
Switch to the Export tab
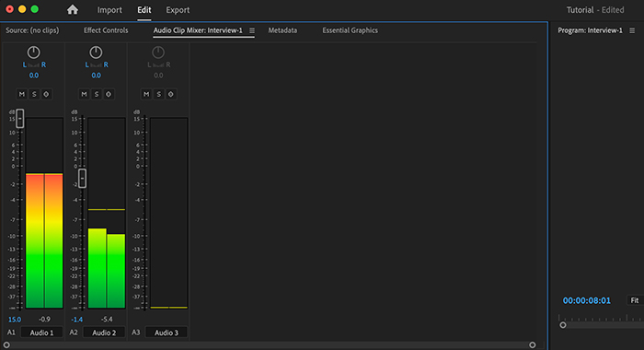click(178, 10)
